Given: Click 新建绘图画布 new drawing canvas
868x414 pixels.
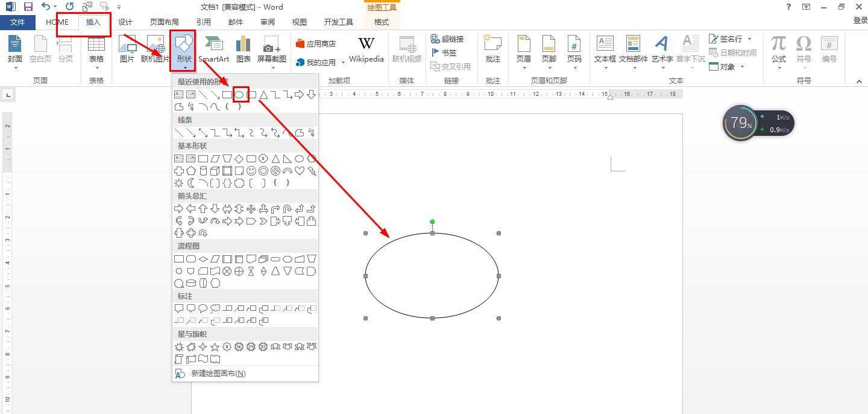Looking at the screenshot, I should coord(218,374).
